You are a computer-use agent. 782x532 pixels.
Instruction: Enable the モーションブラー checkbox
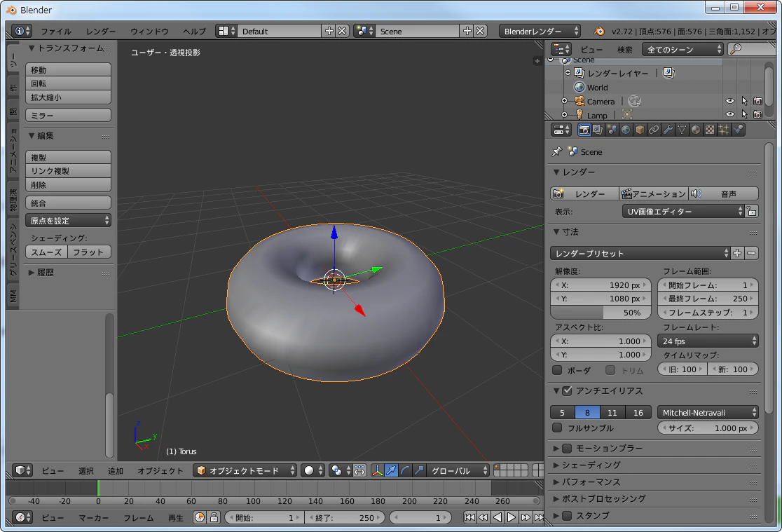[x=567, y=448]
